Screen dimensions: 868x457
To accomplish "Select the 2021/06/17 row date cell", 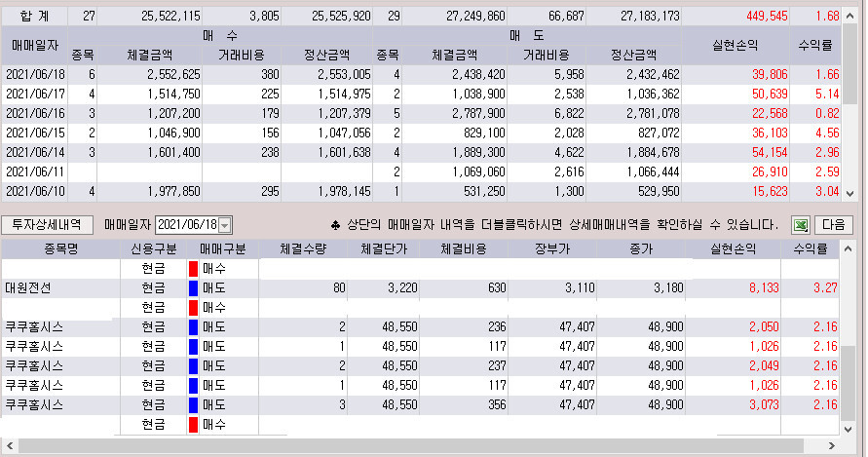I will pos(35,94).
